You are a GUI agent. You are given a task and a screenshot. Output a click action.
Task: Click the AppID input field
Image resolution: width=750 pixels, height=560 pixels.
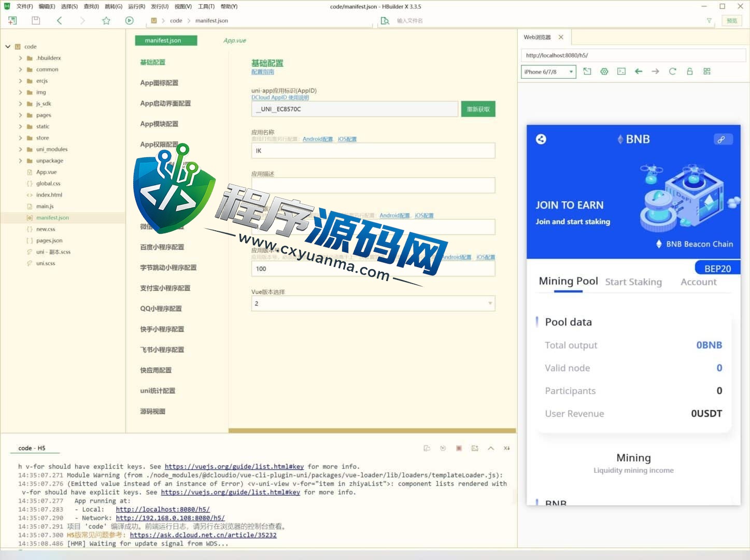[x=355, y=109]
